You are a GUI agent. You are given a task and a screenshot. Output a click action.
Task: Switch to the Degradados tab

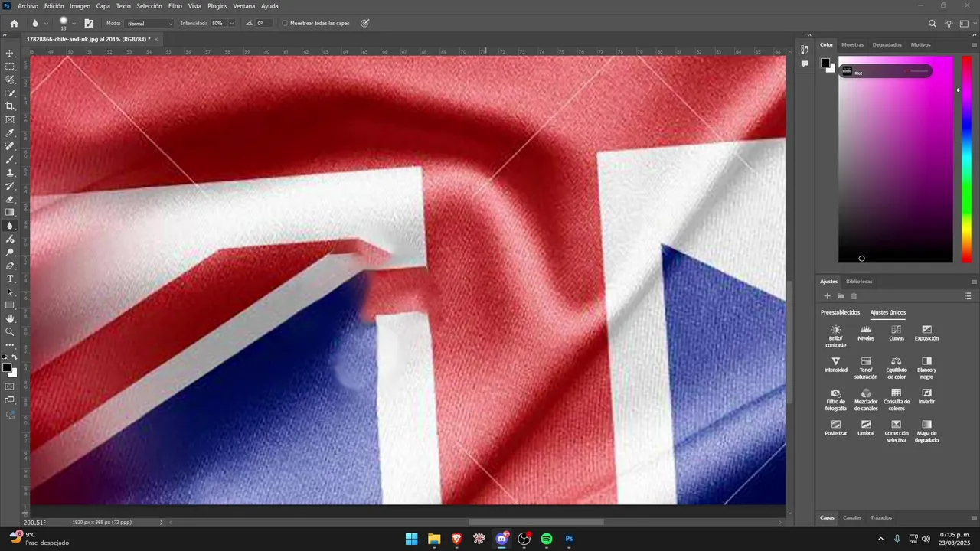(887, 44)
